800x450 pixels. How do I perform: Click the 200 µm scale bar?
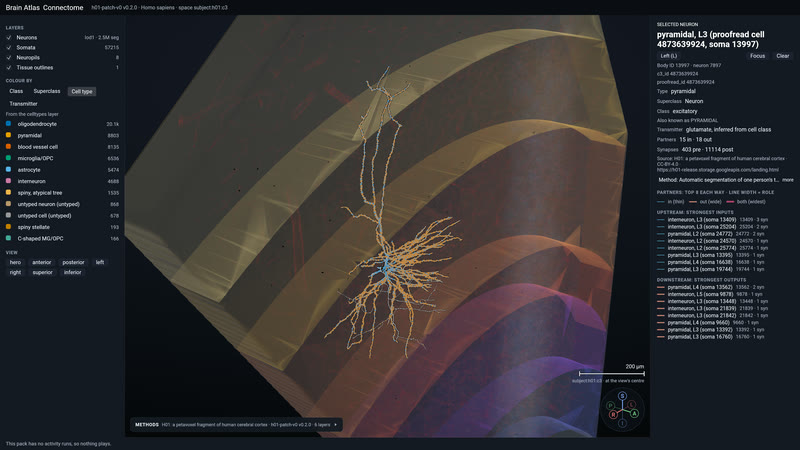(612, 373)
